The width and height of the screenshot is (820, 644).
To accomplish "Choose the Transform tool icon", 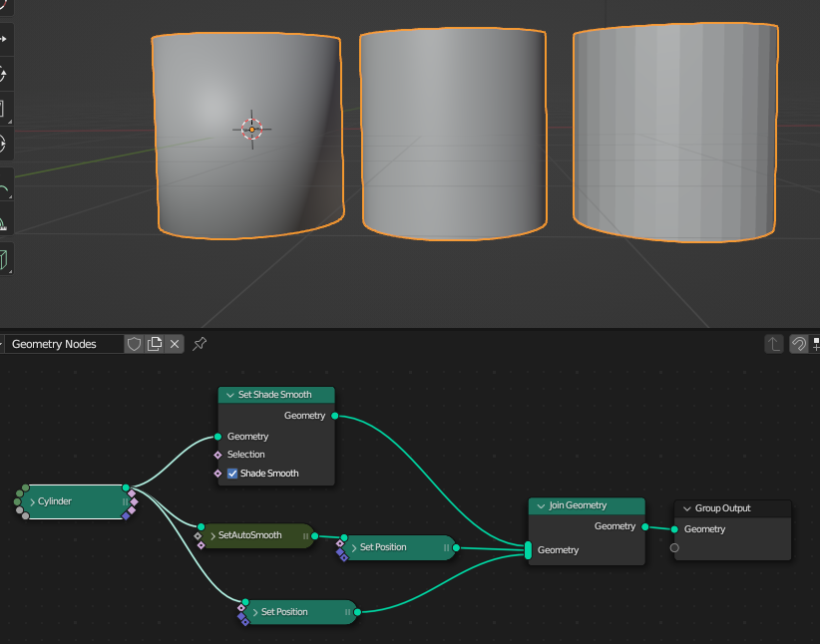I will [9, 143].
